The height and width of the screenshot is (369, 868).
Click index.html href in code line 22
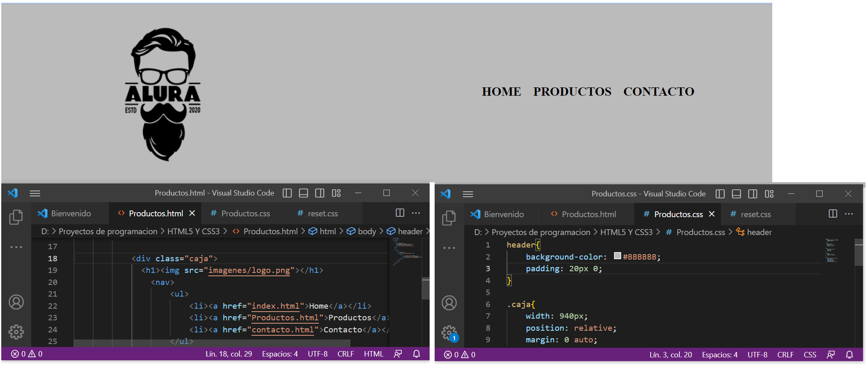(276, 306)
